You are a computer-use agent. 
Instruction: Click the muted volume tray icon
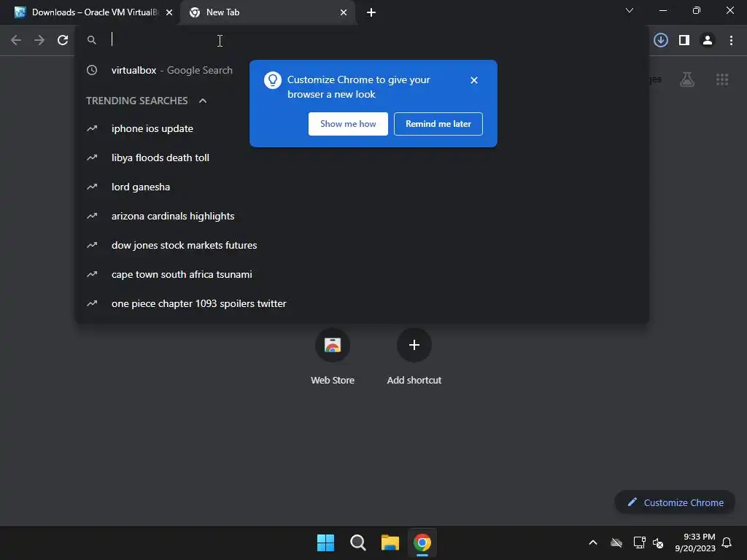[658, 542]
